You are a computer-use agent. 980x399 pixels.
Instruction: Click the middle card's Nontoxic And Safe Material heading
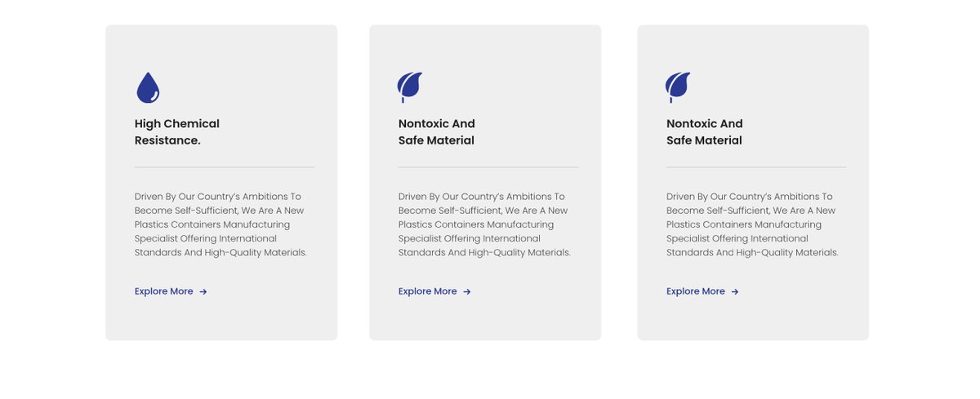(437, 132)
